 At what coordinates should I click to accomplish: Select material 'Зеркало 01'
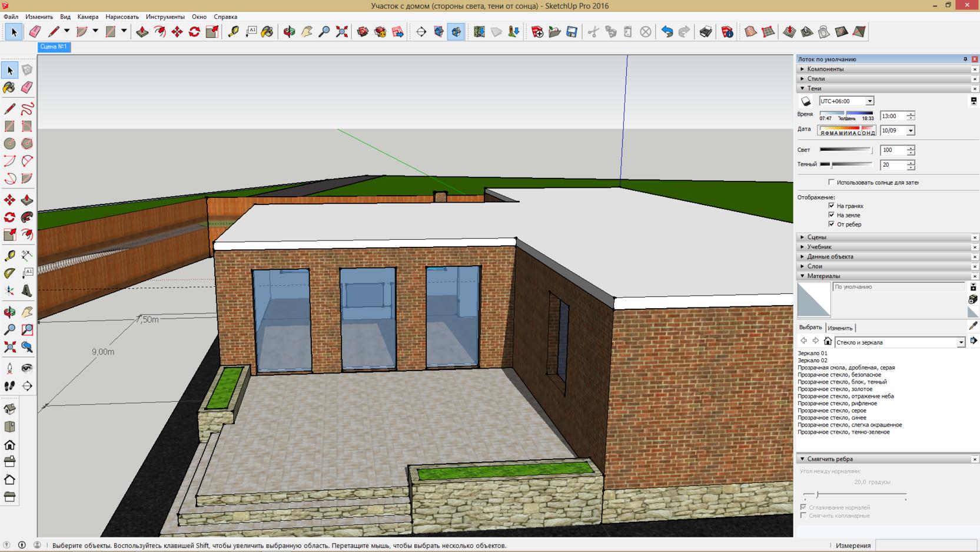coord(812,353)
